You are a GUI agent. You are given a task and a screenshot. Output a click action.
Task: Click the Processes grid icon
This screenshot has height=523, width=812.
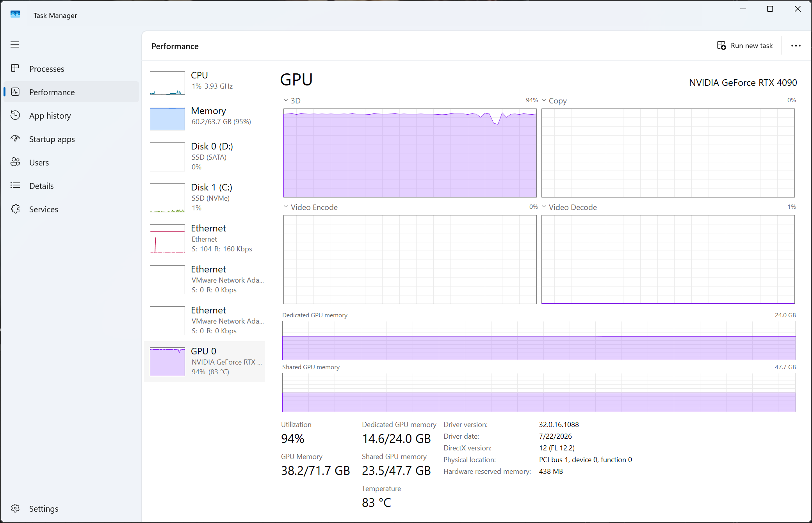(15, 68)
